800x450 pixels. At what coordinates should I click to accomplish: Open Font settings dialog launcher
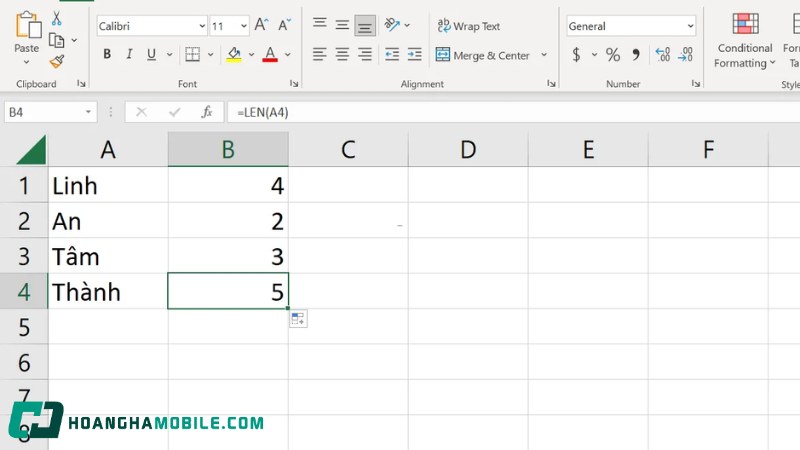(294, 83)
